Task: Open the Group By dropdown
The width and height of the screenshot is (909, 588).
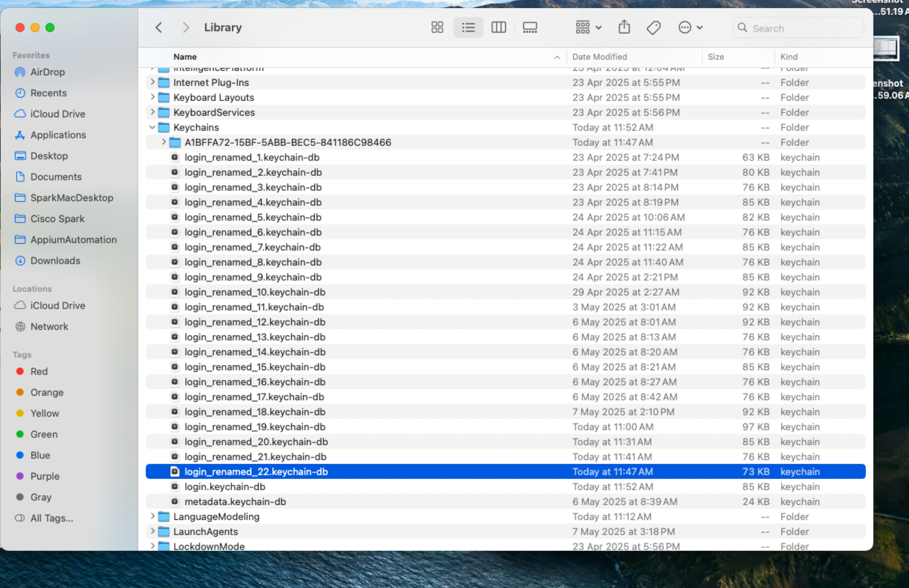Action: (x=588, y=28)
